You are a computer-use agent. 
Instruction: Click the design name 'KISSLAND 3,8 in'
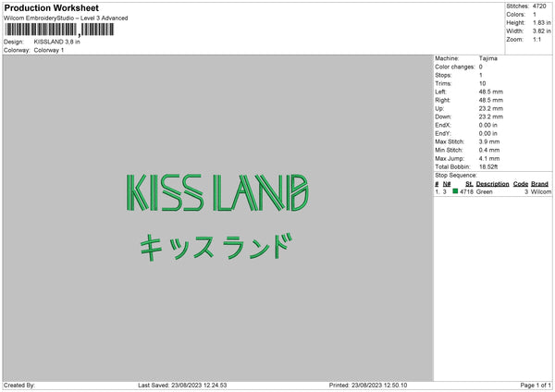(x=57, y=42)
